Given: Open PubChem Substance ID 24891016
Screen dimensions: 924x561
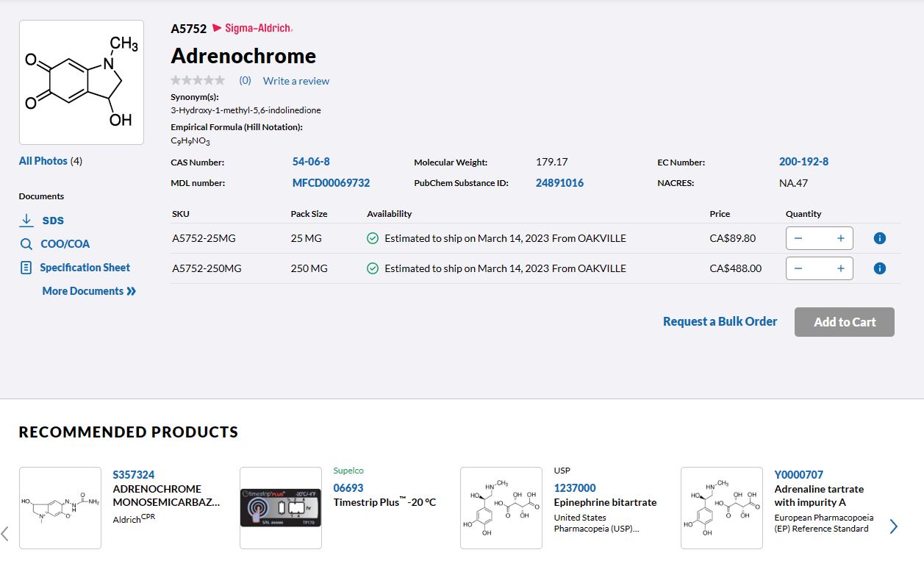Looking at the screenshot, I should coord(560,183).
